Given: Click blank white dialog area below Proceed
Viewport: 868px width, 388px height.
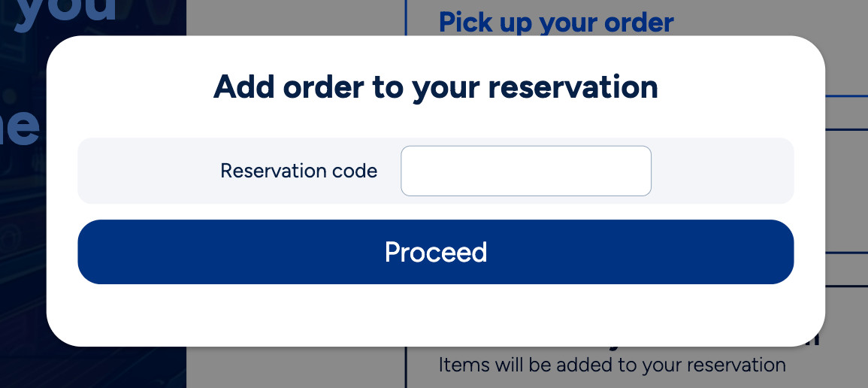Looking at the screenshot, I should [x=435, y=314].
